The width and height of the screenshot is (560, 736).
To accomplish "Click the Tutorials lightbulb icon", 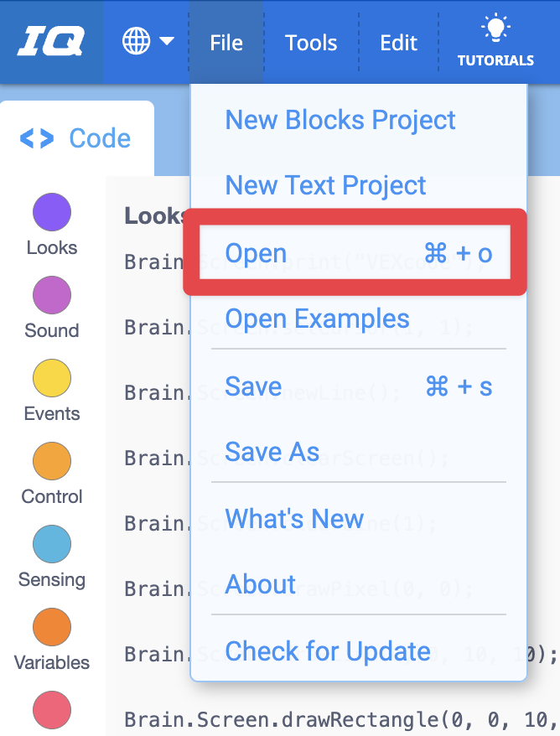I will pyautogui.click(x=495, y=30).
